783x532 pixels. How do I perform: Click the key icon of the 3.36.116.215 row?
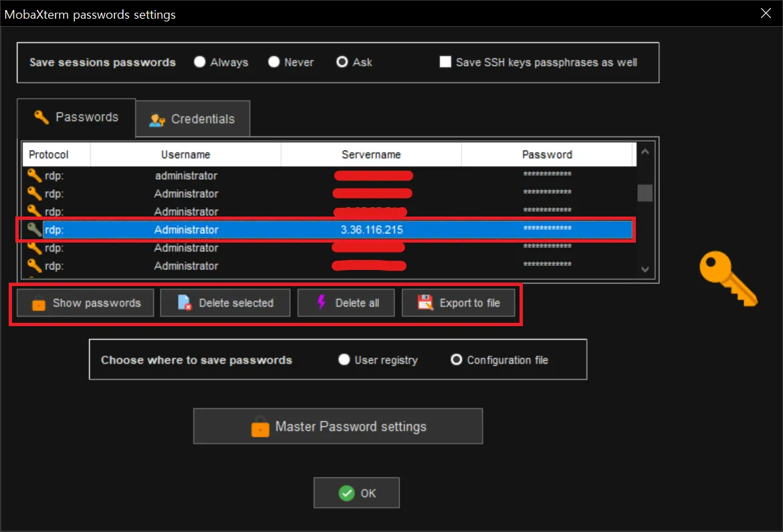34,229
